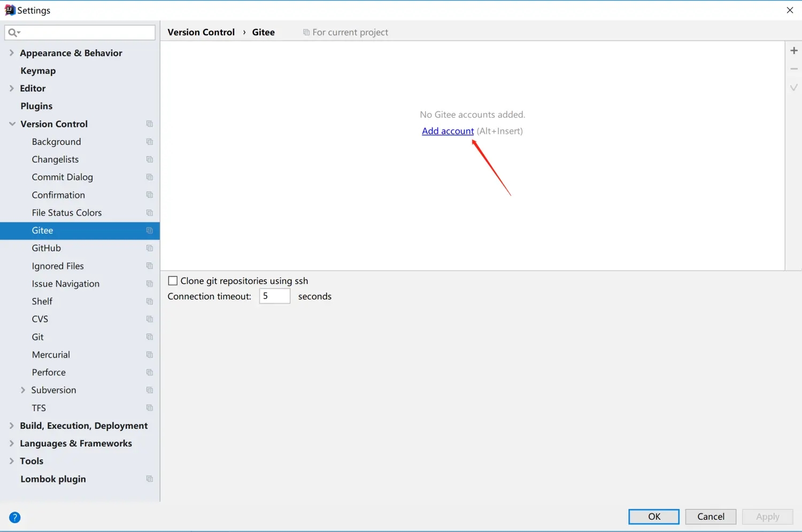
Task: Open the help question mark icon
Action: [15, 517]
